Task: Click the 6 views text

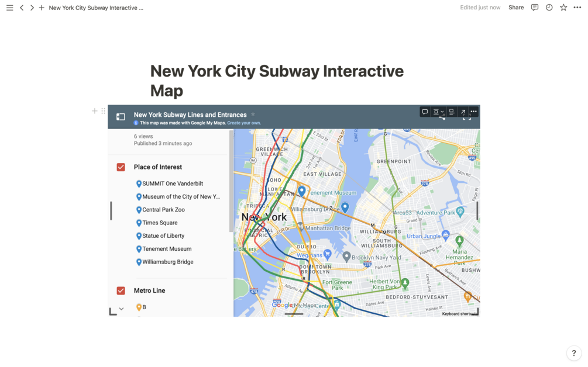Action: point(143,136)
